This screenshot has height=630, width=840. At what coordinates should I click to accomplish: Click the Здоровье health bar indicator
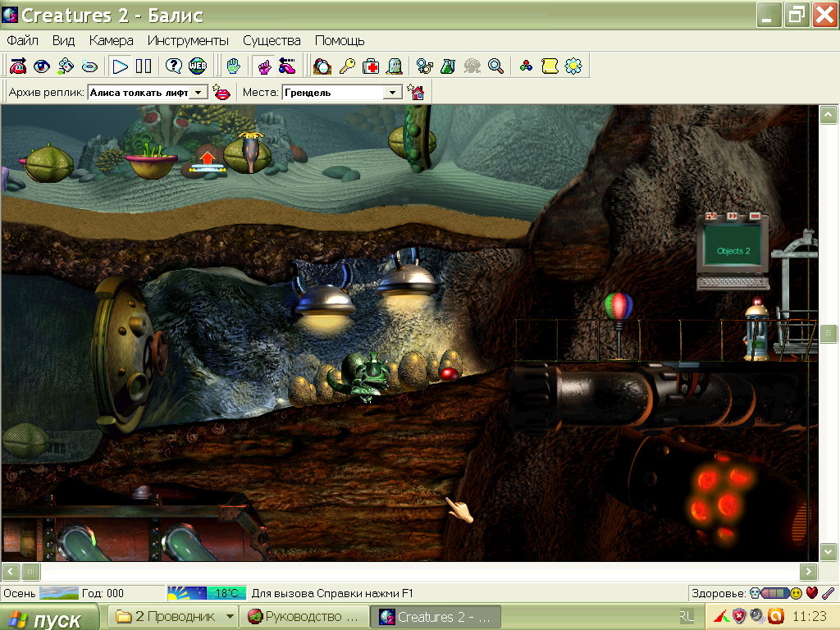[775, 593]
